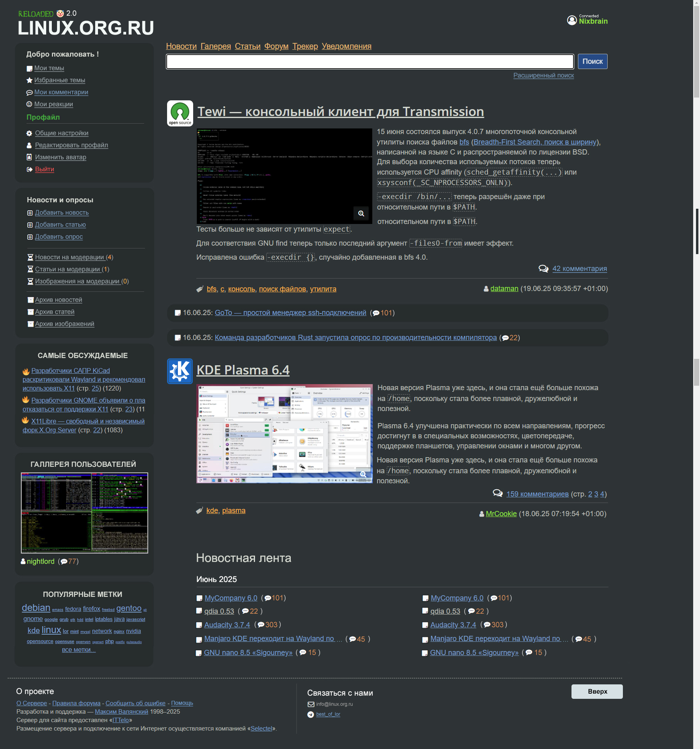Open Расширенный поиск link

pos(544,75)
